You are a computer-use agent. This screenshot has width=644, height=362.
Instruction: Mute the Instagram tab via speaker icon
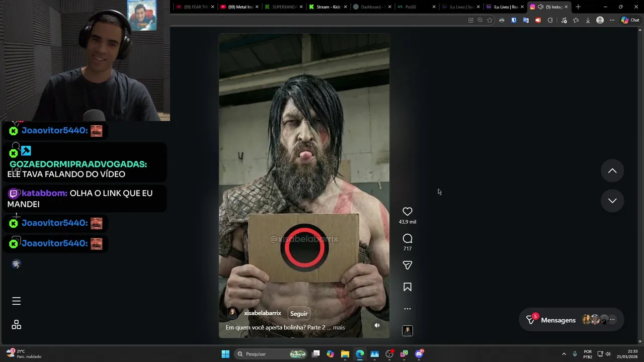(540, 7)
